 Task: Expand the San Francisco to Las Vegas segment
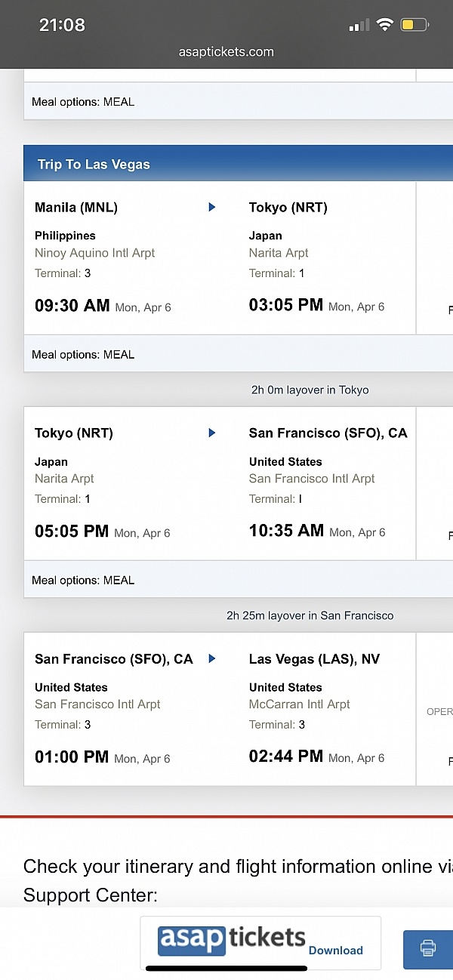click(x=226, y=708)
